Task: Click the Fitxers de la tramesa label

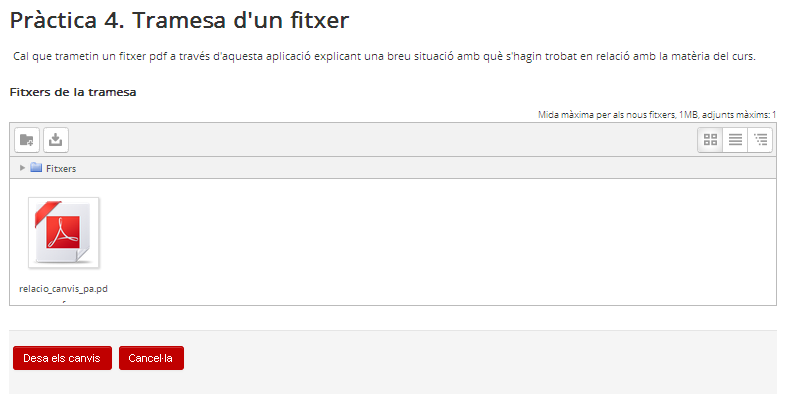Action: coord(73,92)
